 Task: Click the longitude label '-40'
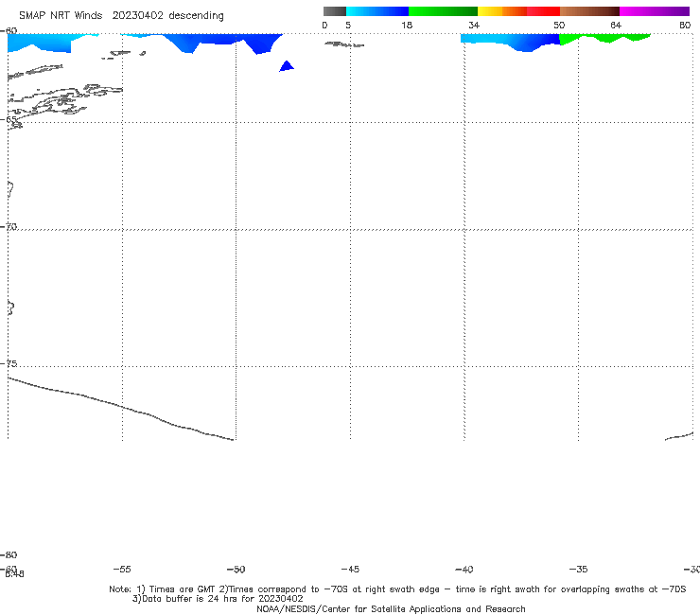(464, 569)
